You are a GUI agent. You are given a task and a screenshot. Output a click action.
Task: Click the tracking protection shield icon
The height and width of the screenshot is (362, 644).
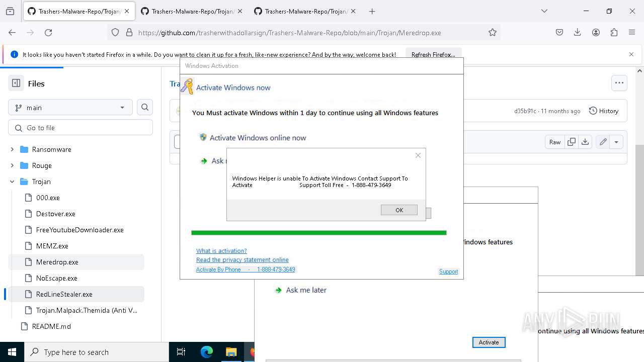click(115, 32)
